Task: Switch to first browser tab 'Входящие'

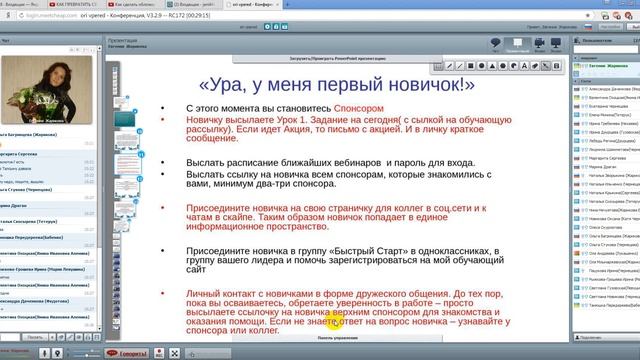Action: [x=21, y=4]
